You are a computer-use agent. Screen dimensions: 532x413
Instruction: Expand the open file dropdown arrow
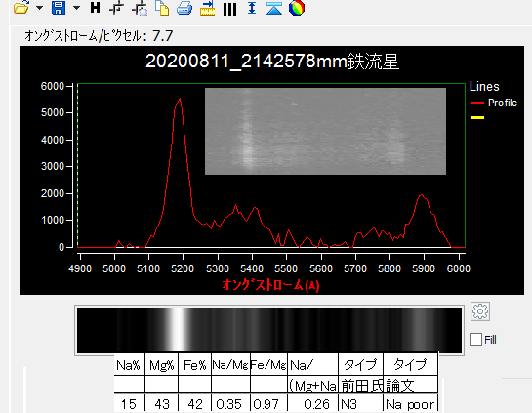(39, 8)
